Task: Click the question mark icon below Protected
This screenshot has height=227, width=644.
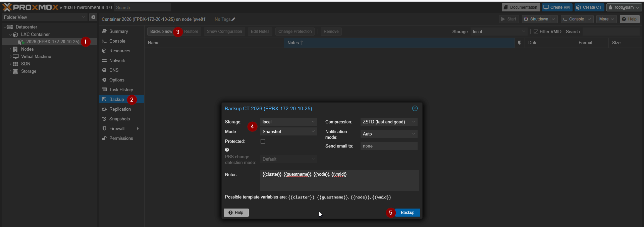Action: [x=227, y=150]
